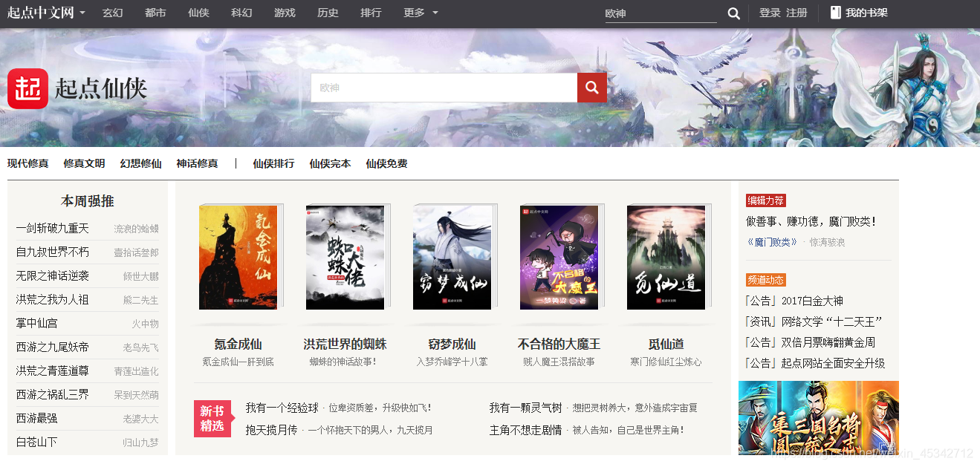The height and width of the screenshot is (467, 980).
Task: Click author 流浪的蛤蟆
Action: coord(136,229)
